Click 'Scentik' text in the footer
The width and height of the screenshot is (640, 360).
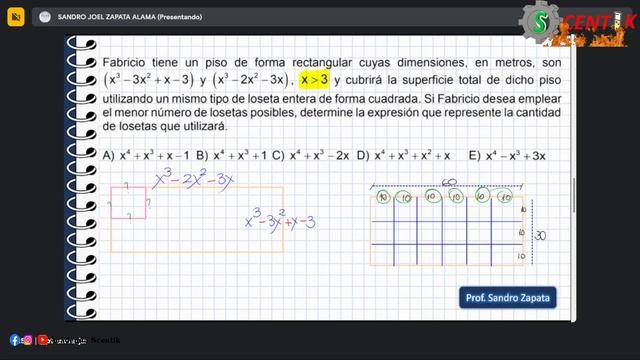tap(105, 340)
